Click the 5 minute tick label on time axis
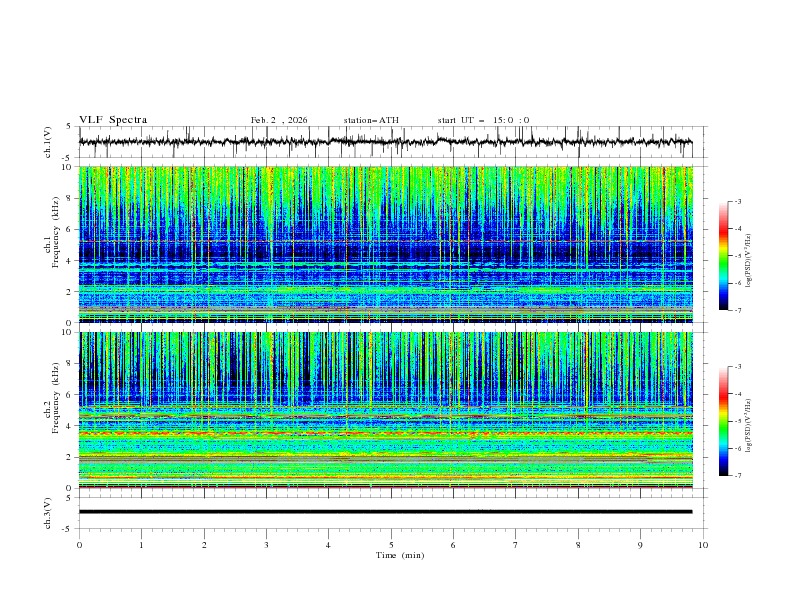This screenshot has height=612, width=792. pyautogui.click(x=391, y=544)
